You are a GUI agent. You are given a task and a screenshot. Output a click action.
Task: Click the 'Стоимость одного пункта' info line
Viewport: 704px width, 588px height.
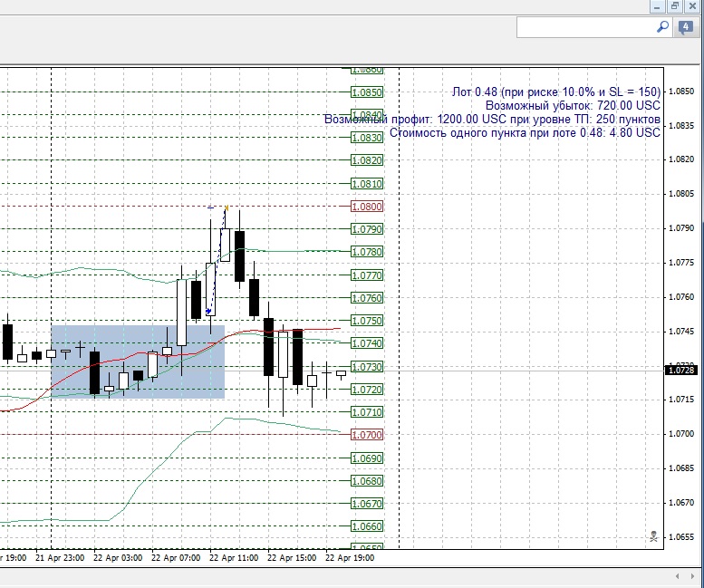525,133
